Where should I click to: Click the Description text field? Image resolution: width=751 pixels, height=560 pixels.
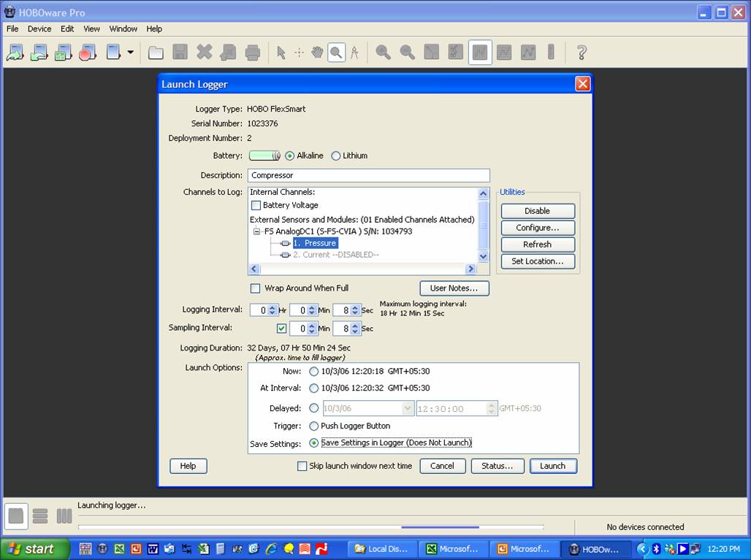click(x=368, y=175)
